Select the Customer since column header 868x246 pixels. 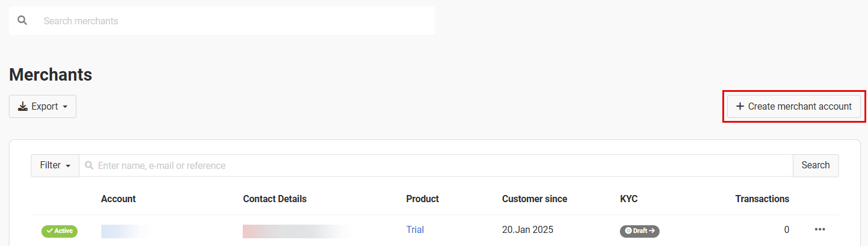535,199
